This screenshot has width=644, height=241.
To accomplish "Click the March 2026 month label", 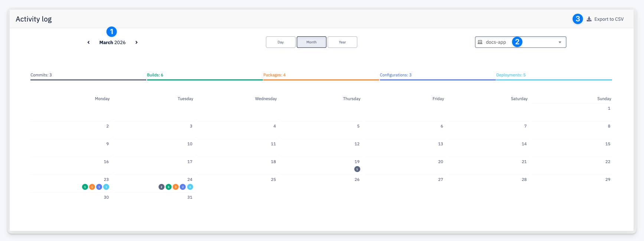I will pos(113,43).
